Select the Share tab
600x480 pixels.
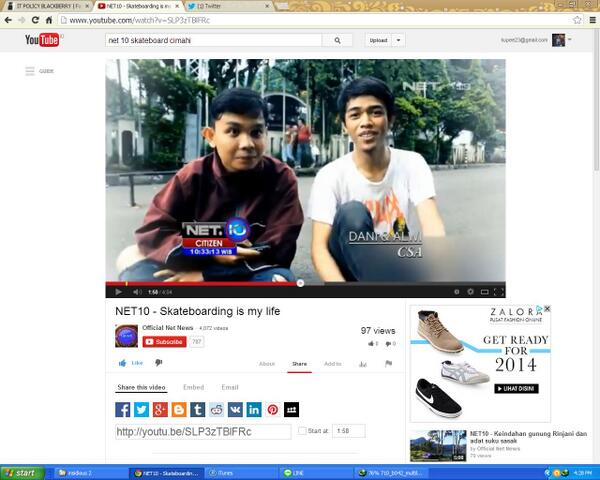[x=299, y=364]
